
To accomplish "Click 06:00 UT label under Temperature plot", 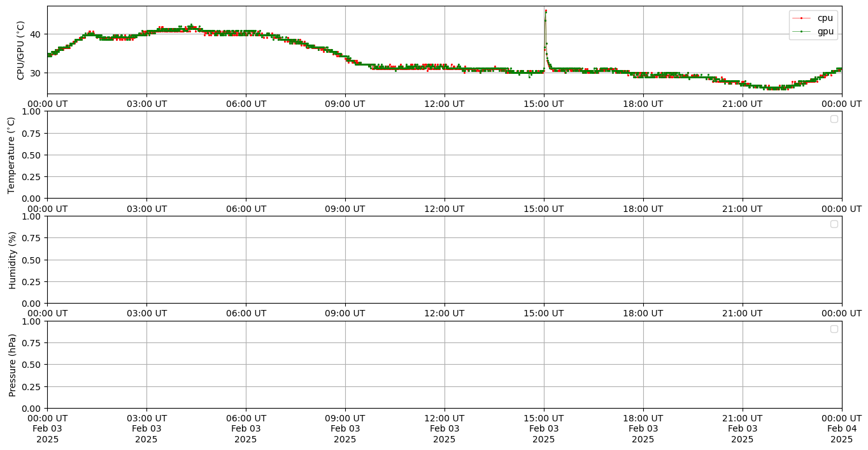I will tap(246, 208).
